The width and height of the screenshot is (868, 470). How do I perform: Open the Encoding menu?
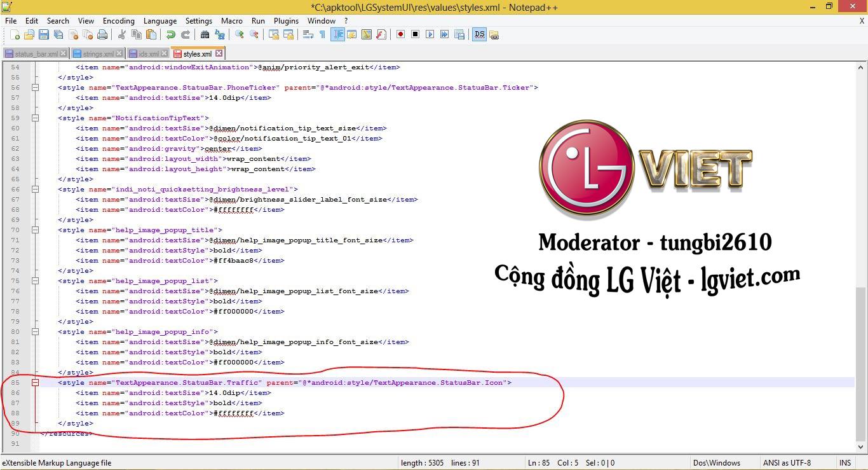[x=118, y=20]
